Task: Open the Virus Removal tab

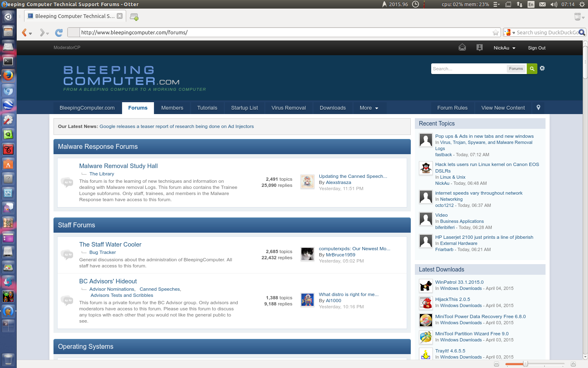Action: pos(289,108)
